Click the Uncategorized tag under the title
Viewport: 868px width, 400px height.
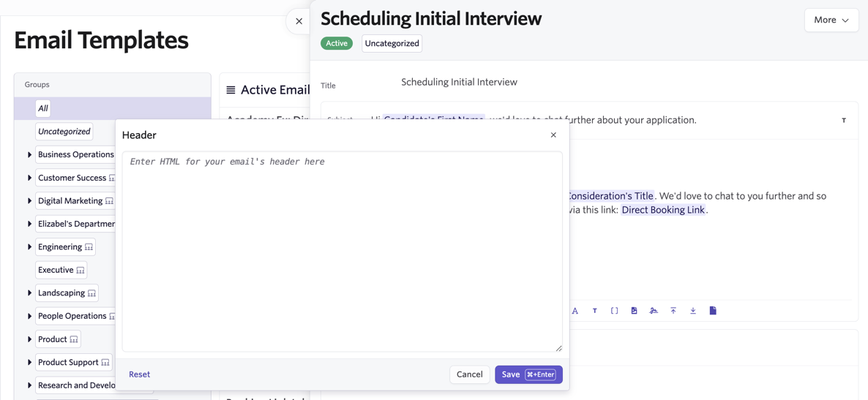tap(392, 43)
